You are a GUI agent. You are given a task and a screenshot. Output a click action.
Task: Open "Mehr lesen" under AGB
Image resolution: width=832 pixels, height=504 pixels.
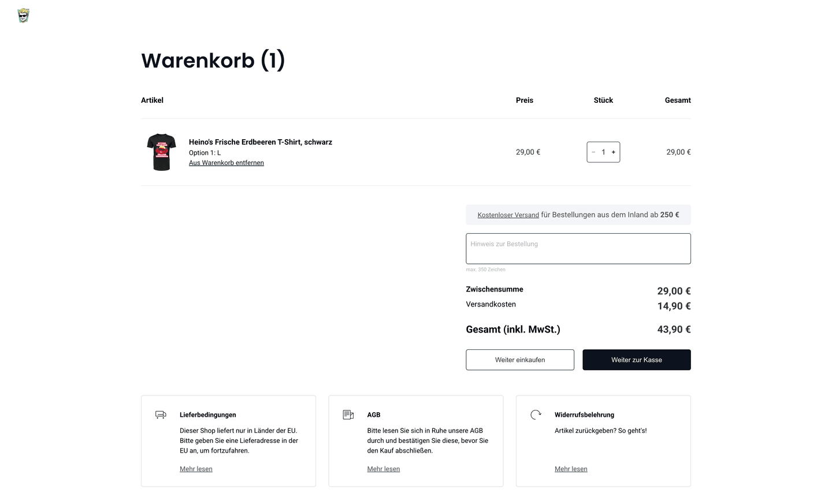[x=383, y=469]
